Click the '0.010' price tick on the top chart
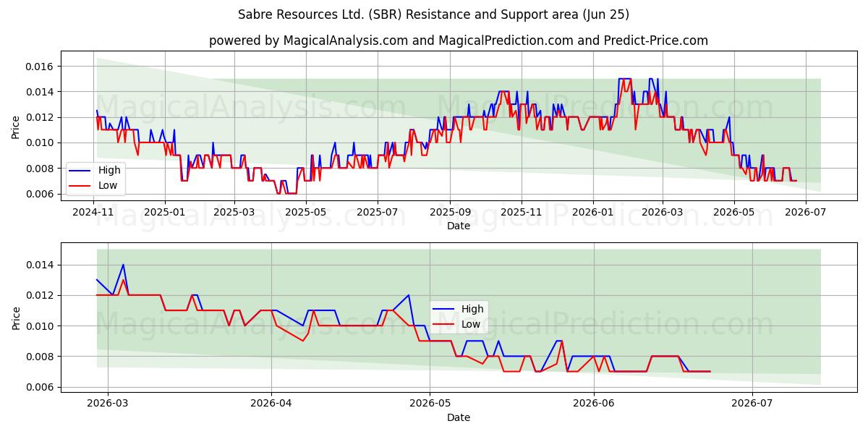Viewport: 868px width, 434px height. pos(41,142)
